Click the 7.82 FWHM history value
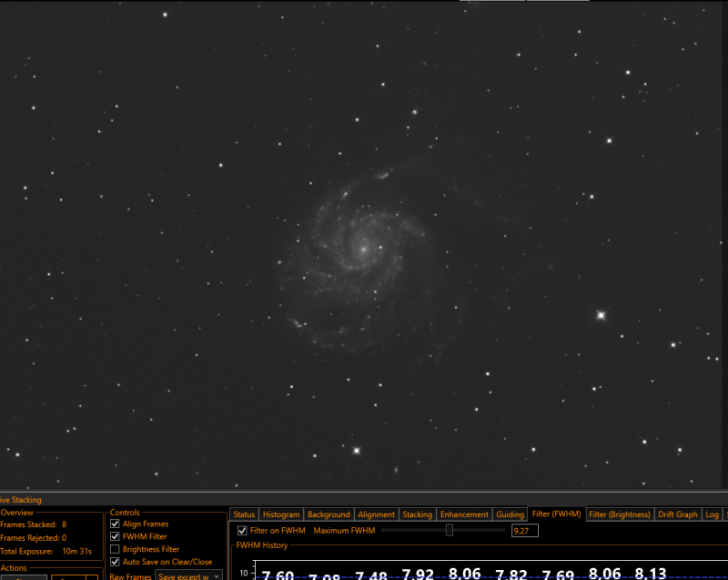 click(511, 575)
